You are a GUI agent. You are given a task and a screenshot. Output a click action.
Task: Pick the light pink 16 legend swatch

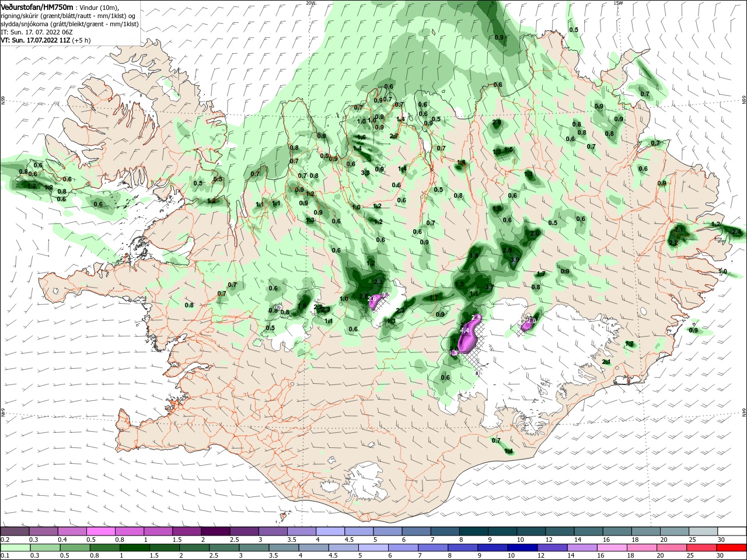click(x=612, y=549)
